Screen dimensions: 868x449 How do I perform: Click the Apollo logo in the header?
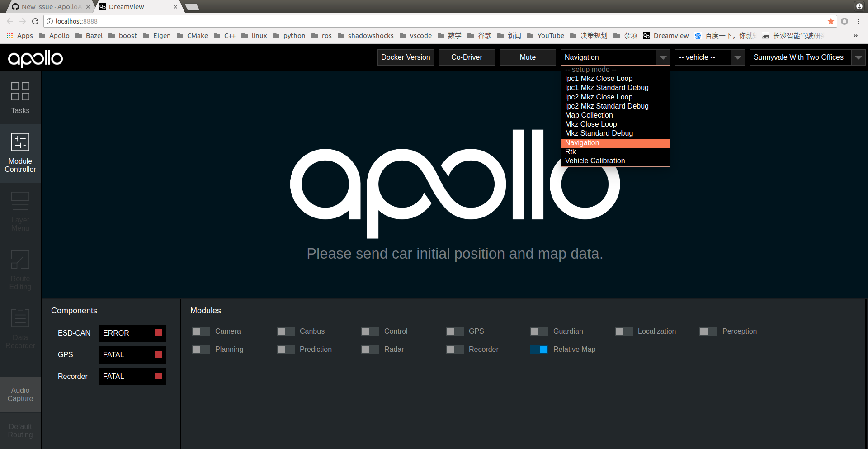pos(35,58)
